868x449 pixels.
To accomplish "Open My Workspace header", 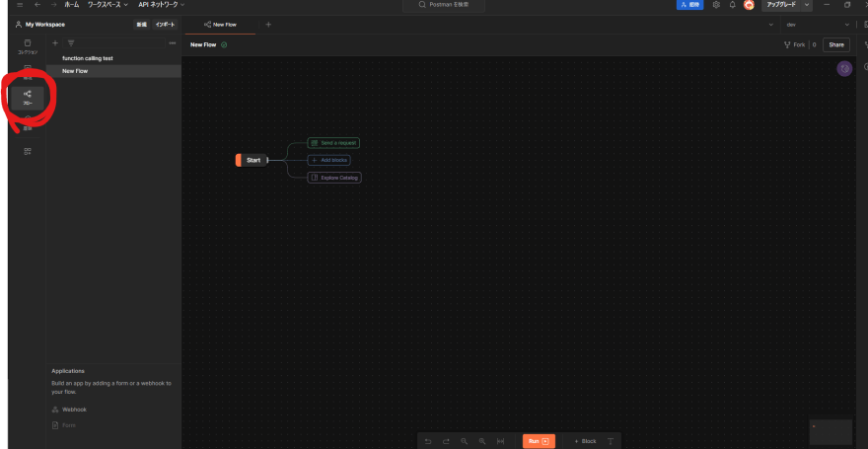I will [40, 25].
